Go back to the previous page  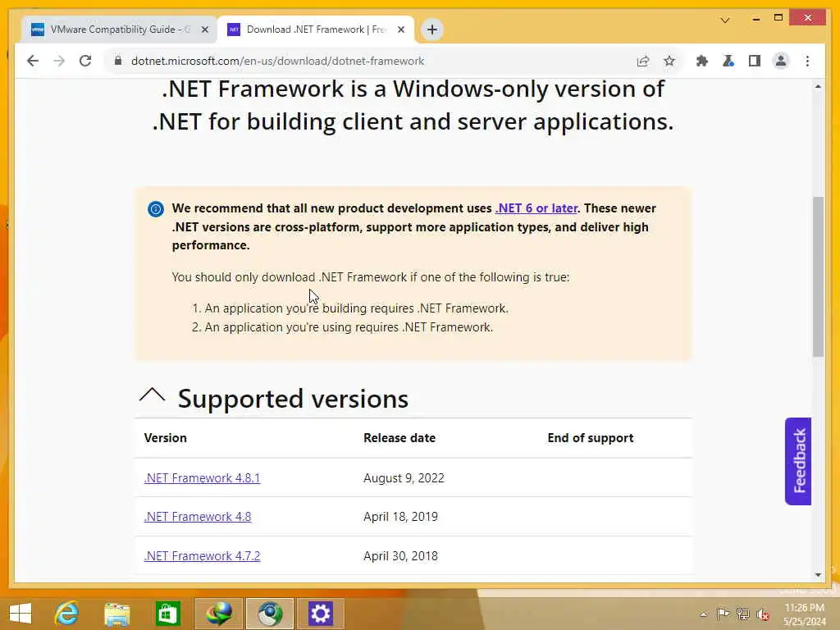pyautogui.click(x=33, y=61)
